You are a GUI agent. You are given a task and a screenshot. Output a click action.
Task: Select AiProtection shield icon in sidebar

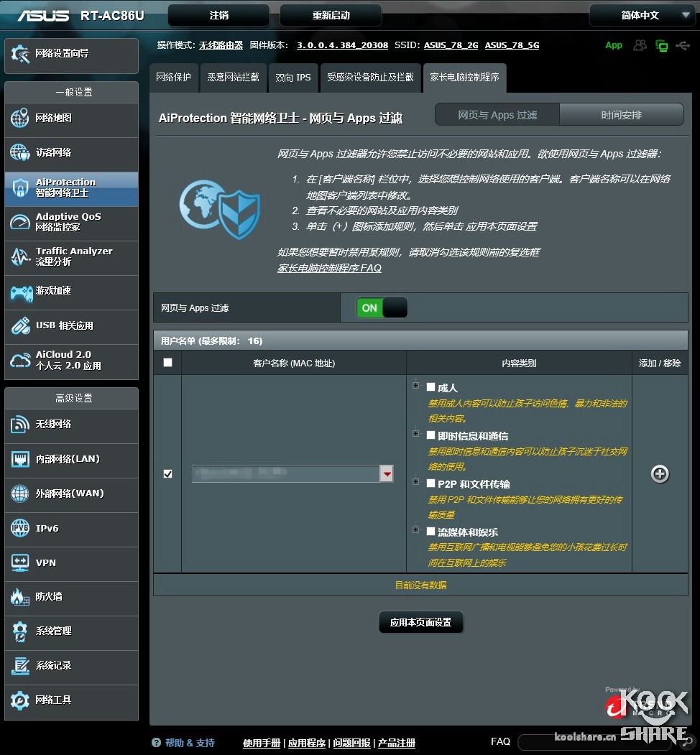(19, 187)
